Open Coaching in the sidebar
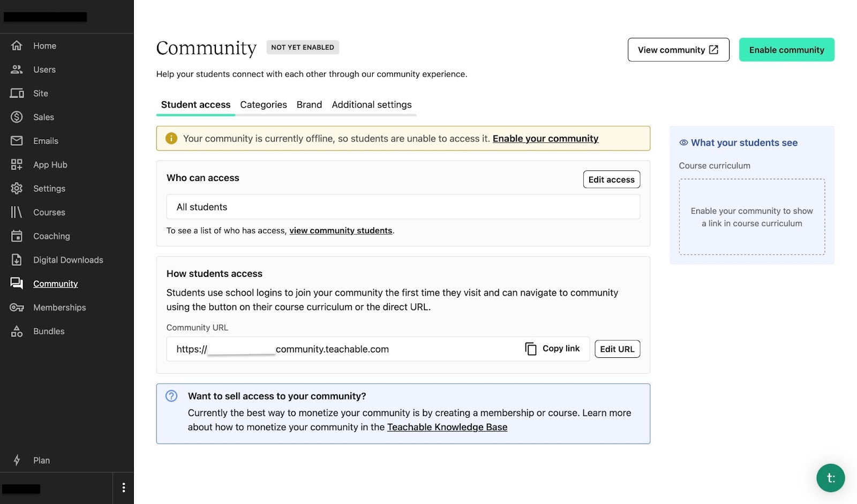 (51, 236)
